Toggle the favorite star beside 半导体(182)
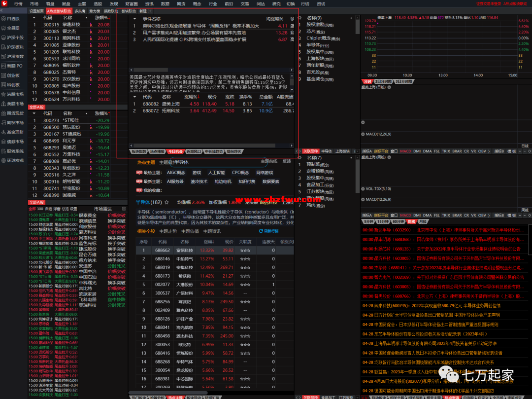 pos(166,202)
